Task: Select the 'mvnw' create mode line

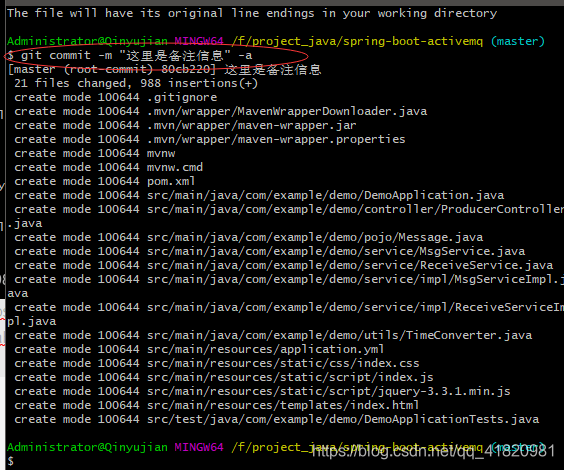Action: click(x=95, y=154)
